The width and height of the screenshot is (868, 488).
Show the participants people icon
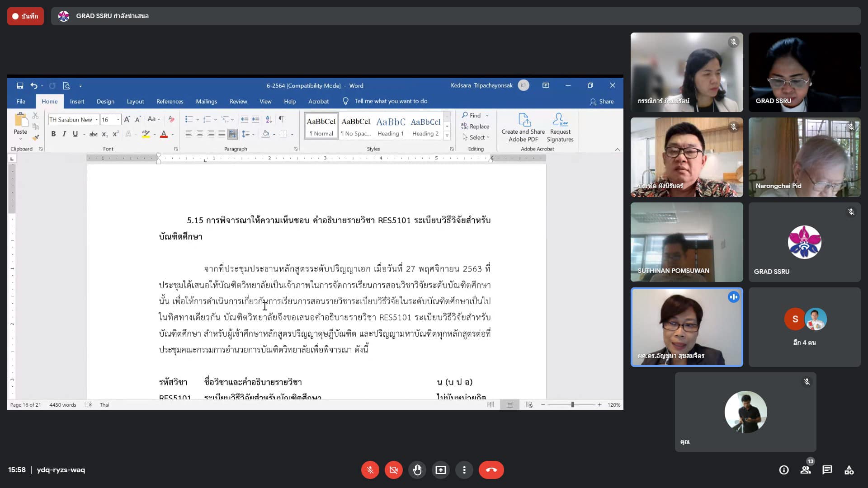click(805, 470)
